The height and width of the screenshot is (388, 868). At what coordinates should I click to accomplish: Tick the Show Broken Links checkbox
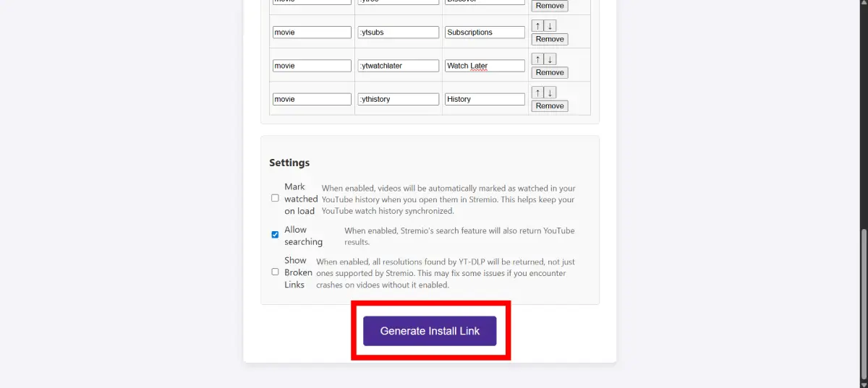click(275, 272)
